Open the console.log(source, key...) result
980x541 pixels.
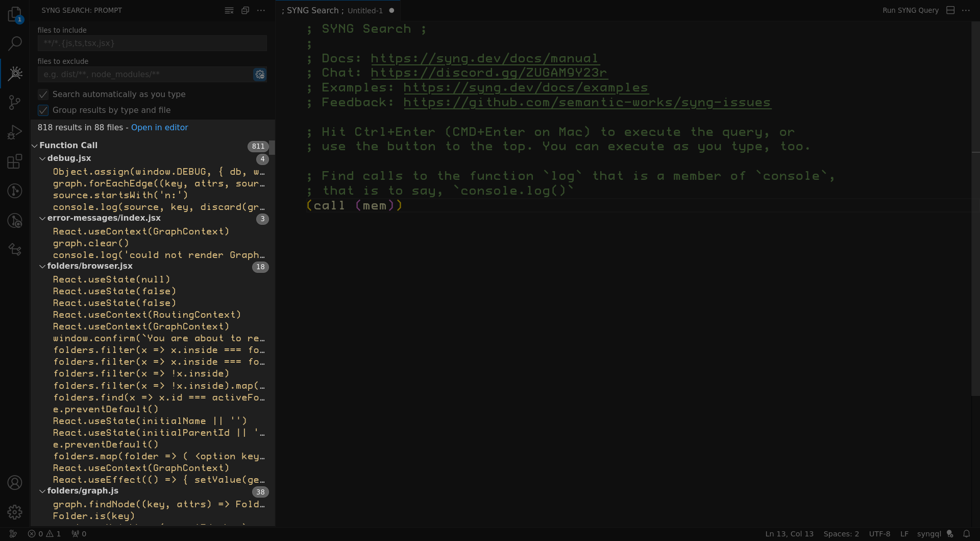pos(158,207)
